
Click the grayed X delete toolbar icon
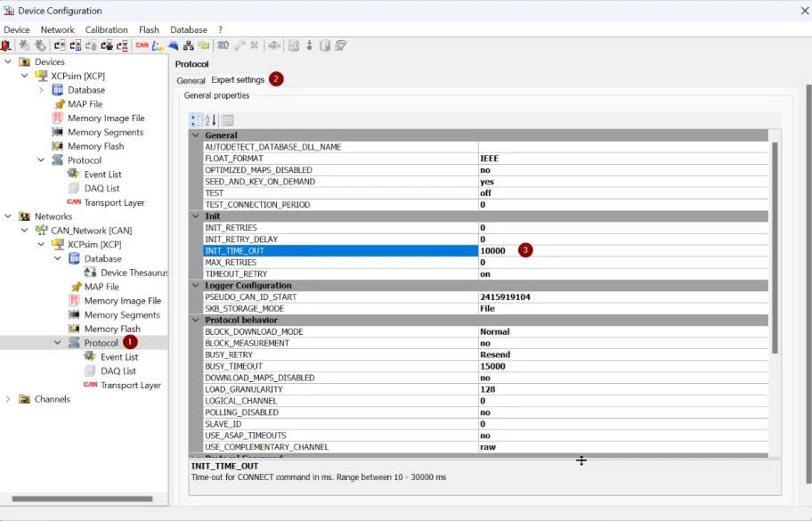tap(255, 45)
